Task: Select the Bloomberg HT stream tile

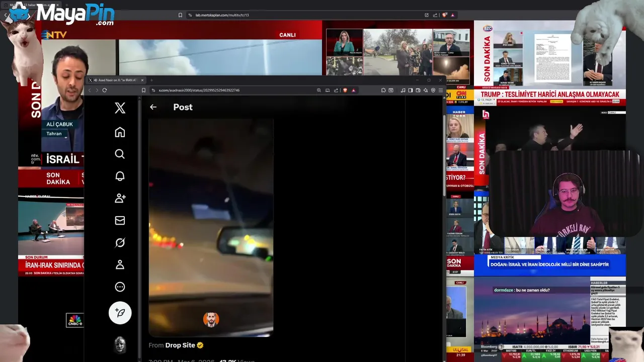Action: 549,319
